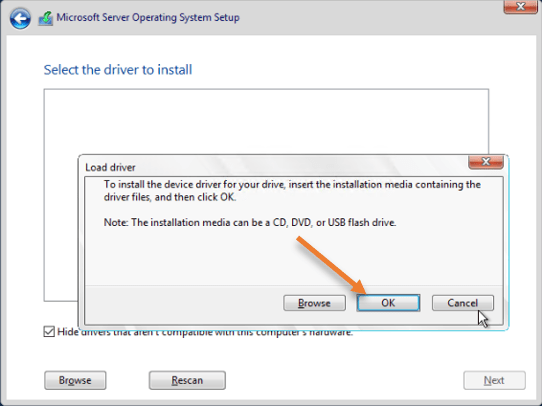Click the note about CD, DVD, or USB
The width and height of the screenshot is (542, 406).
coord(250,222)
